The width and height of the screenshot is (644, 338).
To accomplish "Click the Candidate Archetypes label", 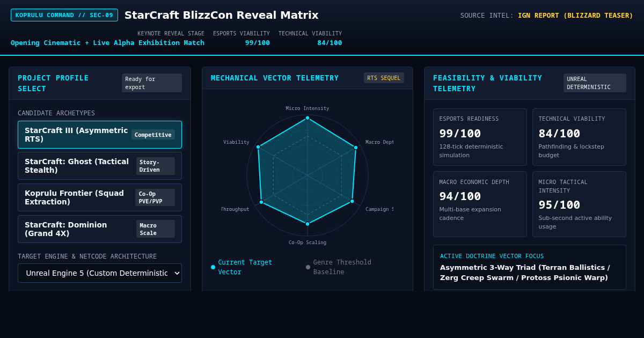I will [56, 113].
